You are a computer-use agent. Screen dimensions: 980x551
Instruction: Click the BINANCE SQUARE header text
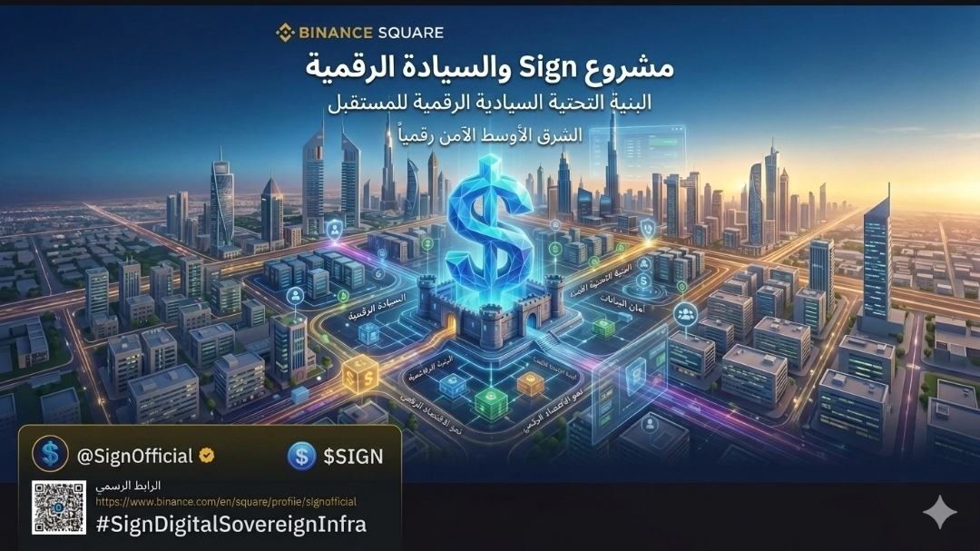click(x=371, y=33)
